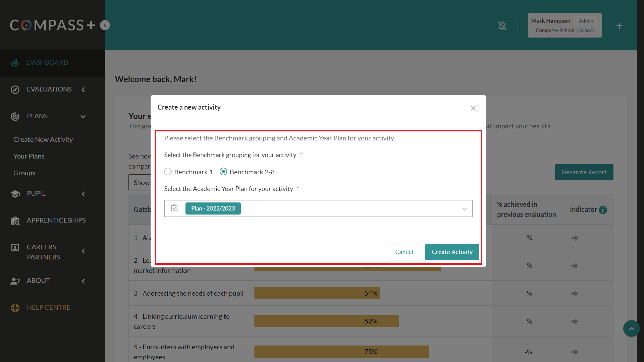Go to Groups in the sidebar

coord(24,173)
